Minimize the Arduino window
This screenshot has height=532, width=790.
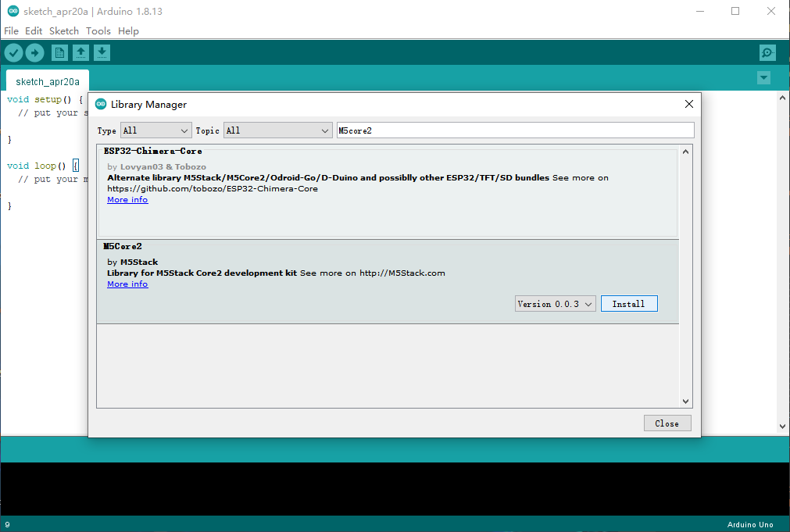[700, 11]
